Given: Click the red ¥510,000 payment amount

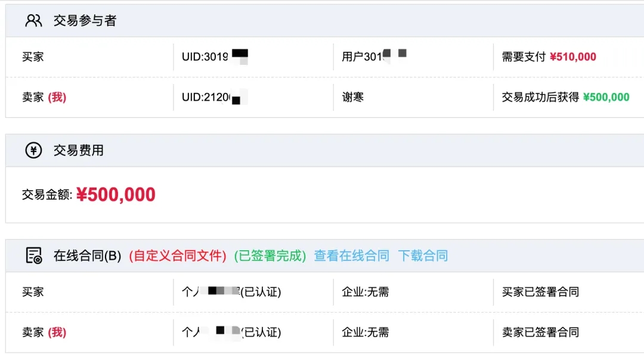Looking at the screenshot, I should [572, 57].
